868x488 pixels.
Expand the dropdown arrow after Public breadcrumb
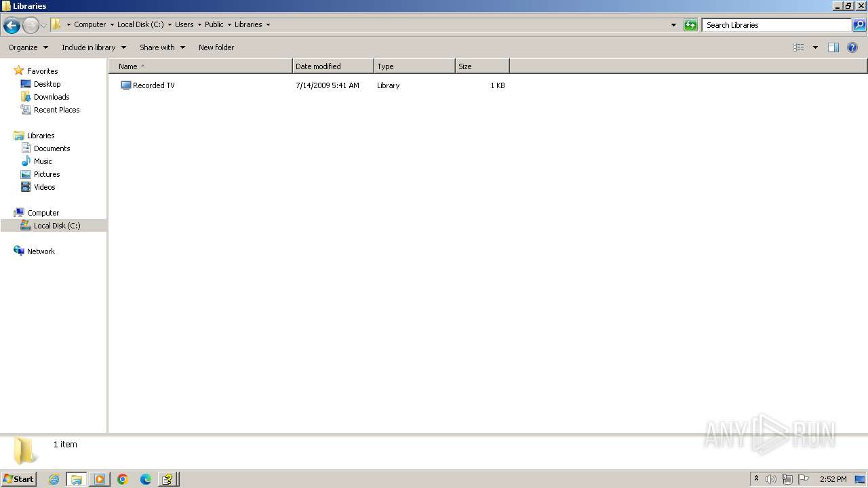pyautogui.click(x=229, y=25)
